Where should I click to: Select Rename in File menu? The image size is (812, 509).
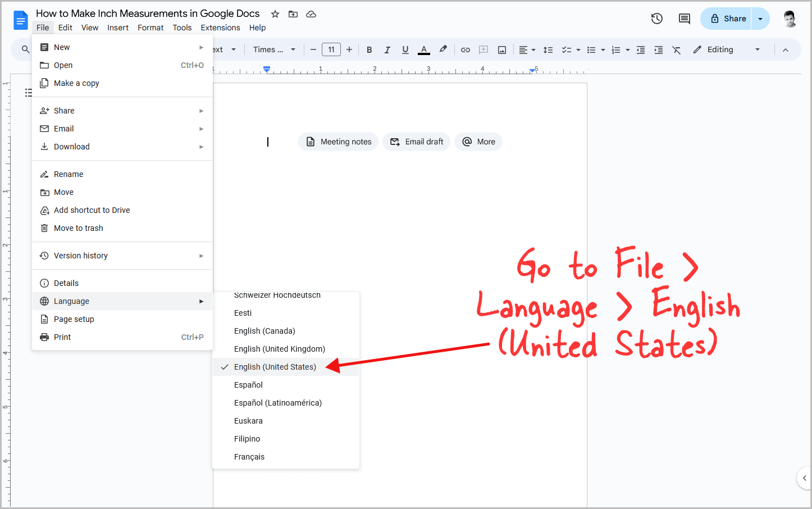122,174
